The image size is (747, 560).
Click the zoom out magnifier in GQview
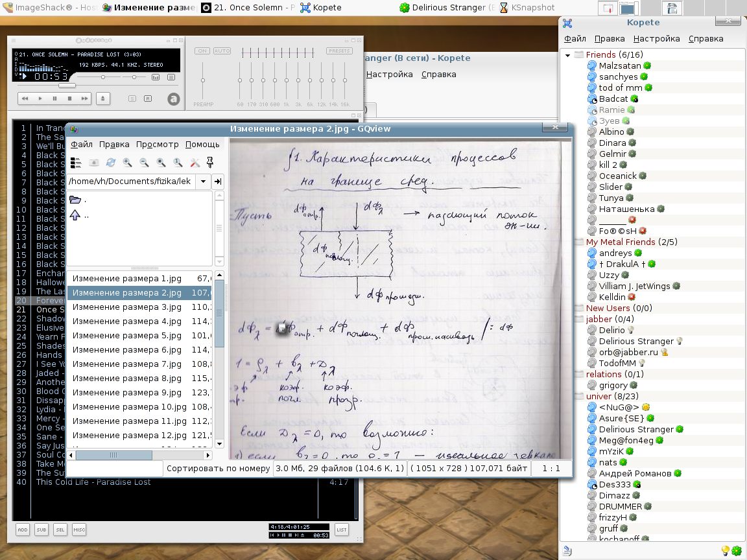click(x=144, y=163)
